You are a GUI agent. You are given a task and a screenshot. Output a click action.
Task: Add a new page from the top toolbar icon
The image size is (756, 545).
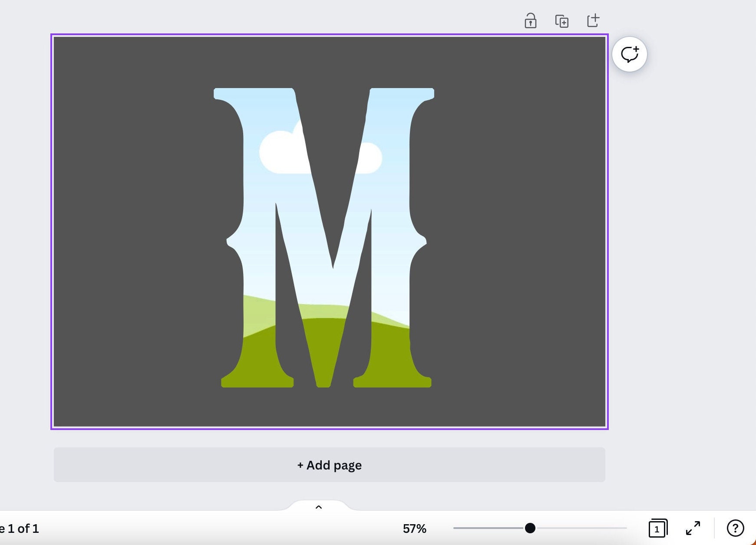pyautogui.click(x=593, y=20)
